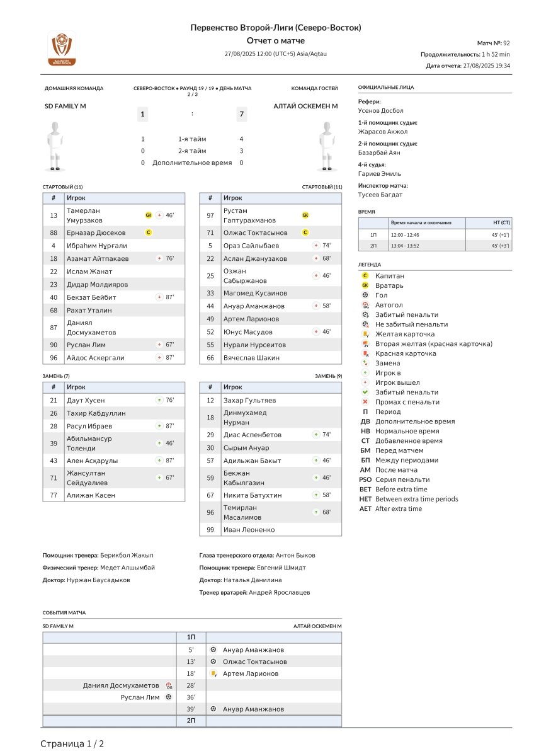
Task: Click the 2П period header in match events
Action: tap(191, 721)
